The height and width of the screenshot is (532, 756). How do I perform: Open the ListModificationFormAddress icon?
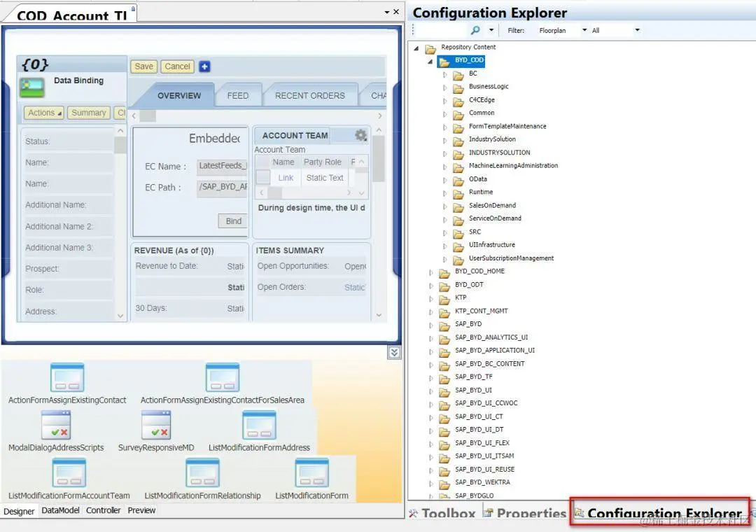pos(259,425)
